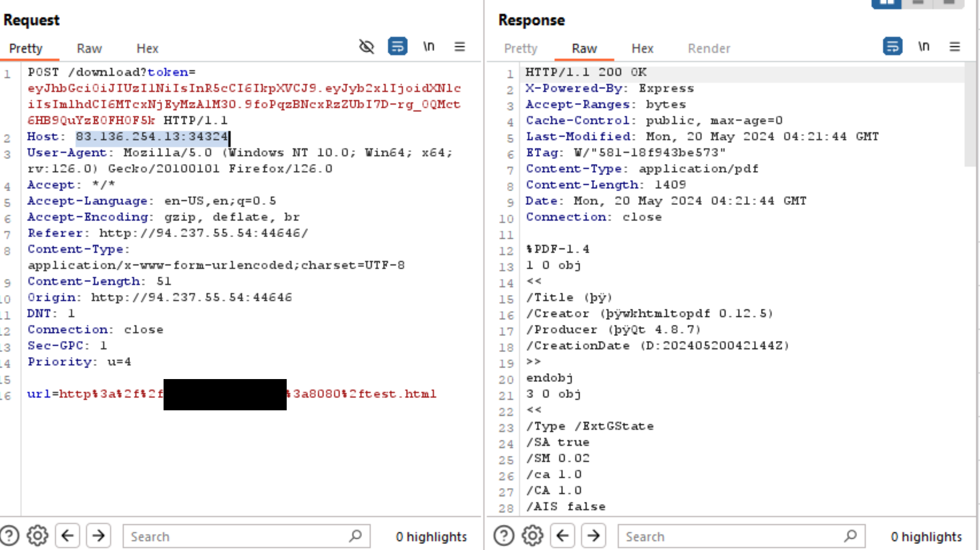Switch Response view to Pretty tab
980x550 pixels.
[520, 49]
